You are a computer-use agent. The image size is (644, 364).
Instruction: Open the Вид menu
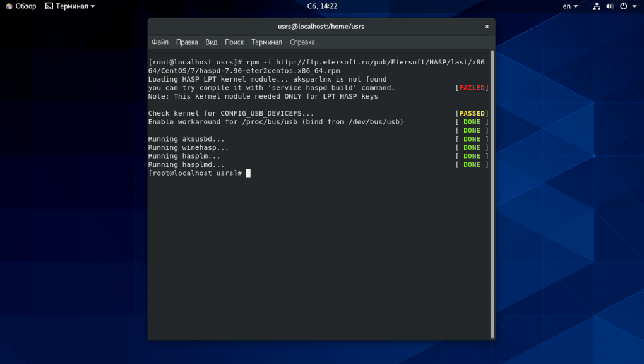212,42
